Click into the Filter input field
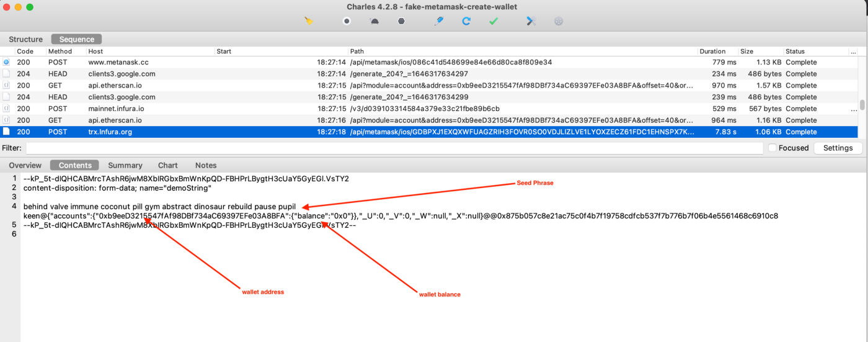 [394, 148]
